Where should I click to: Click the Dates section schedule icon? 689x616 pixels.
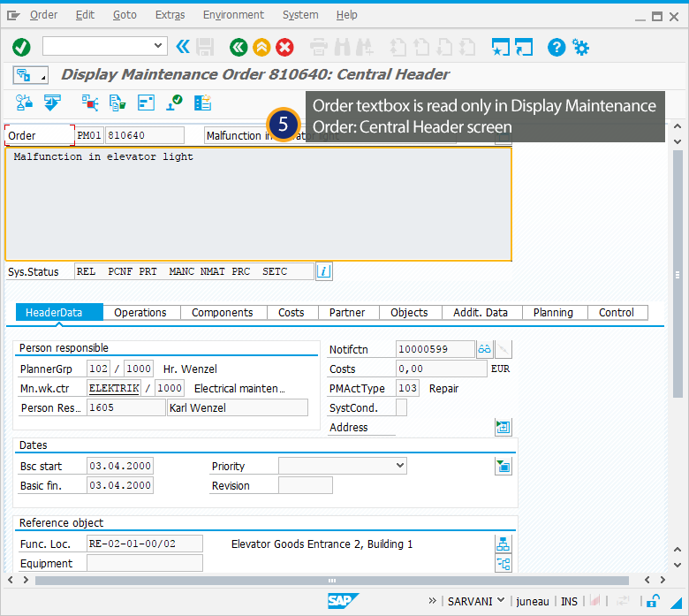(503, 466)
